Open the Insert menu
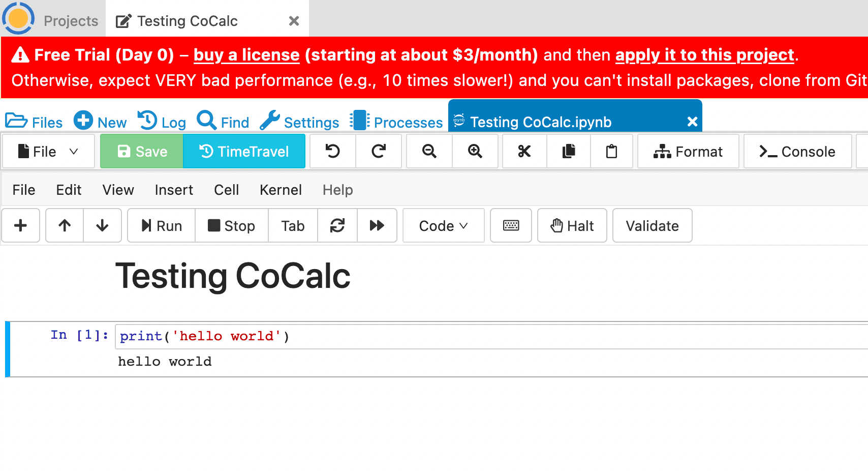Image resolution: width=868 pixels, height=471 pixels. click(x=174, y=190)
